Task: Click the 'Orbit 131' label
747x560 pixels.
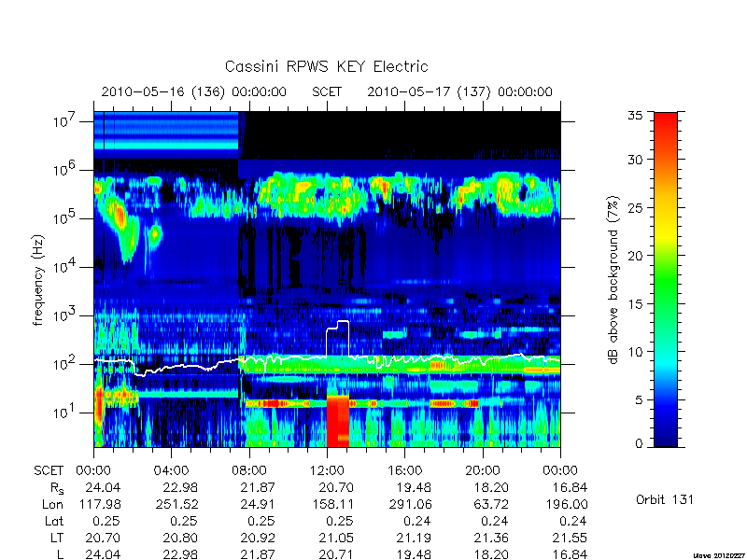Action: coord(665,499)
